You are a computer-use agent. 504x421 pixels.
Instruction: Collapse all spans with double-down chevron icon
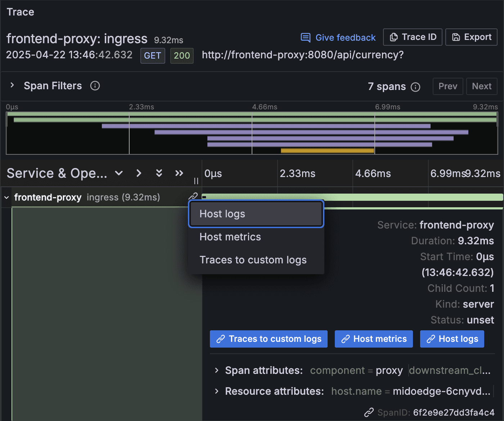[x=159, y=173]
